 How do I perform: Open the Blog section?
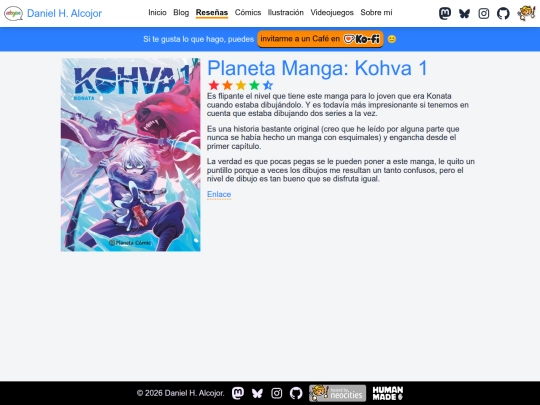point(181,12)
